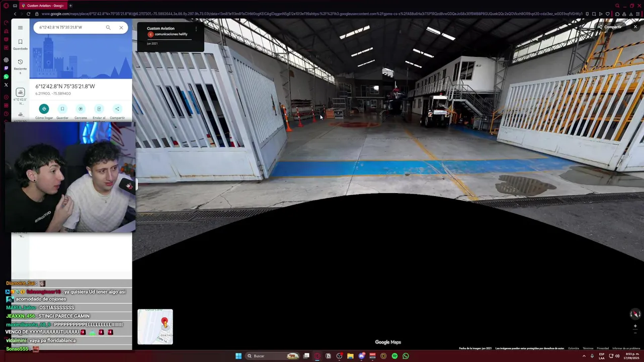Click the Custom Aviation photo title

click(160, 29)
